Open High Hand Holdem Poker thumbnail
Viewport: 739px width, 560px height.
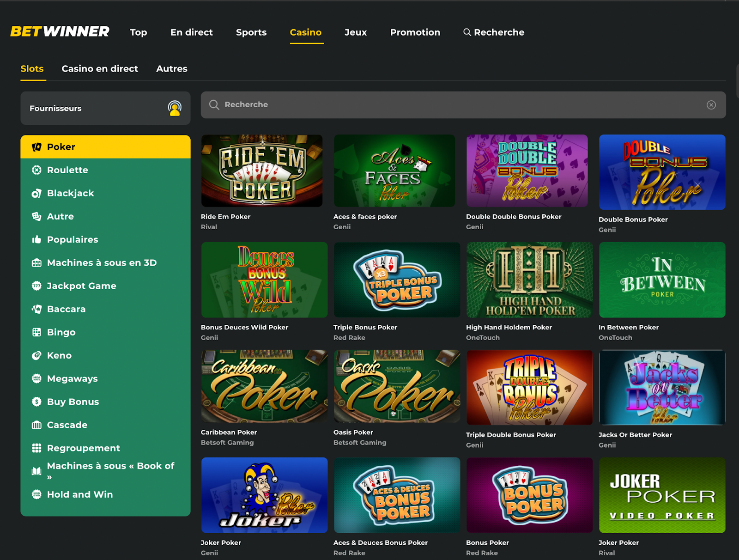pos(529,280)
